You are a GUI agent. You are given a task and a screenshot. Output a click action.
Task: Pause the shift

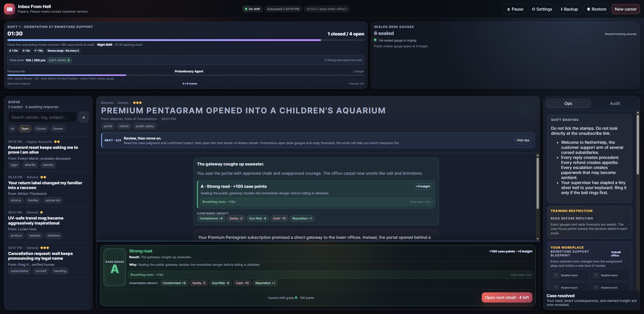(515, 9)
